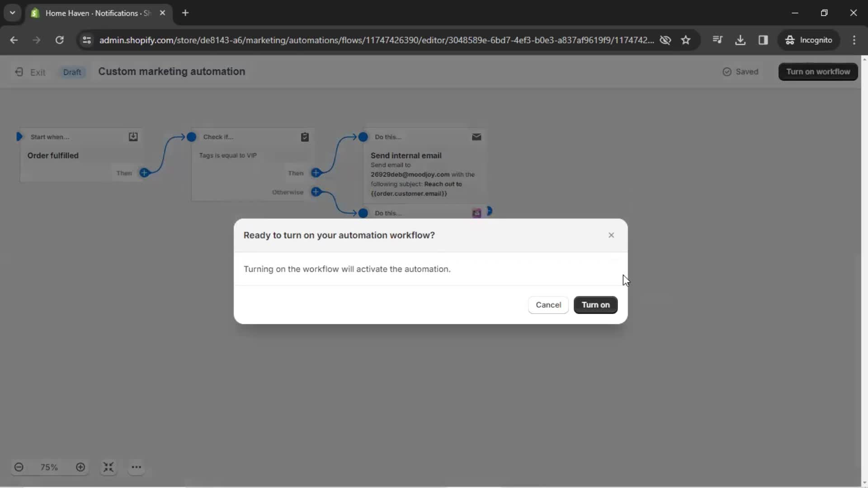Click the incognito mode indicator icon

[x=790, y=40]
